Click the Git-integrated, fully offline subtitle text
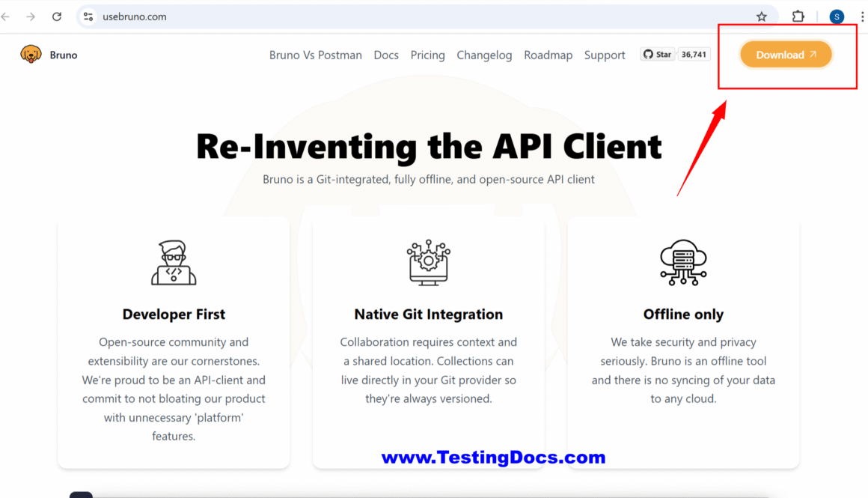The image size is (868, 498). click(429, 180)
